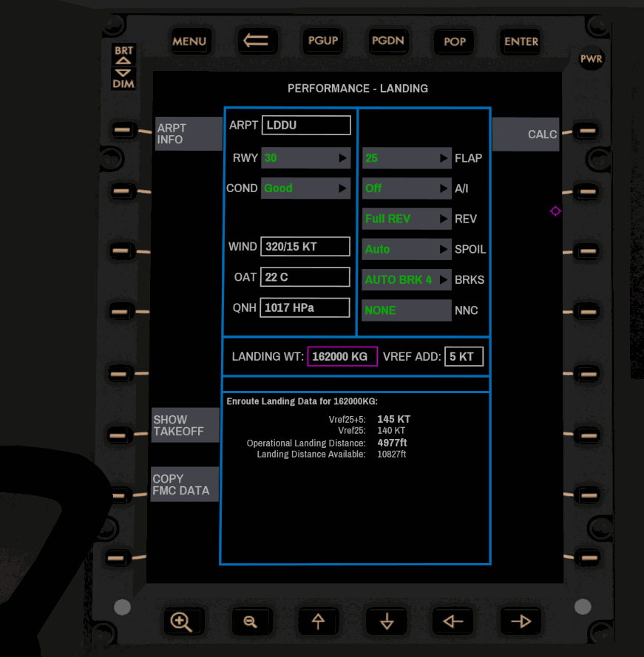Change the AUTO BRK 4 brakes setting

point(406,280)
